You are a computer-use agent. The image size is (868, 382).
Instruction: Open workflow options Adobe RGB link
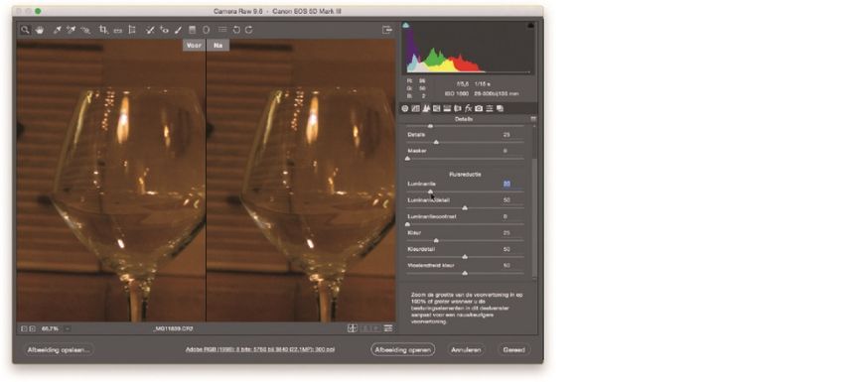(x=259, y=350)
